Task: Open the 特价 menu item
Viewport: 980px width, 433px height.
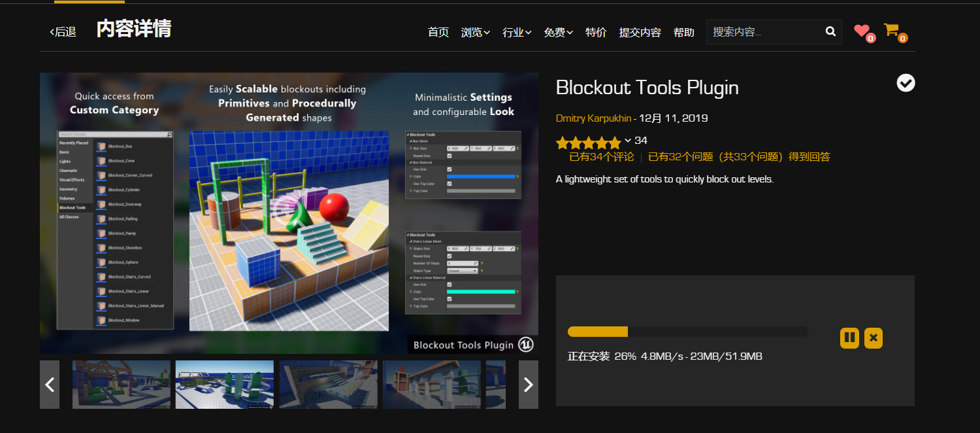Action: click(596, 32)
